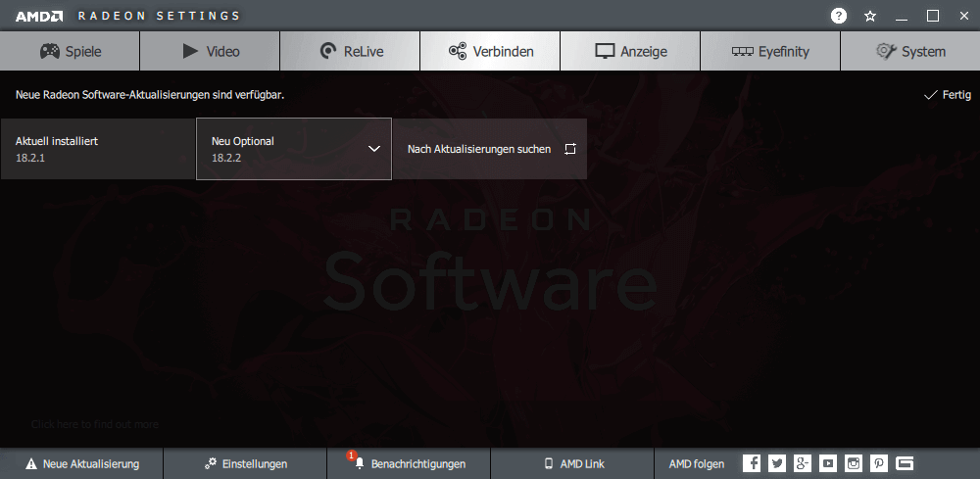Image resolution: width=980 pixels, height=479 pixels.
Task: Click the star favorites icon
Action: pos(870,17)
